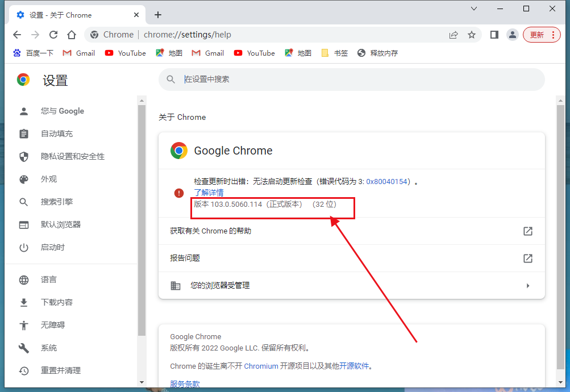Click the browser Back arrow
Viewport: 570px width, 392px height.
pyautogui.click(x=17, y=35)
